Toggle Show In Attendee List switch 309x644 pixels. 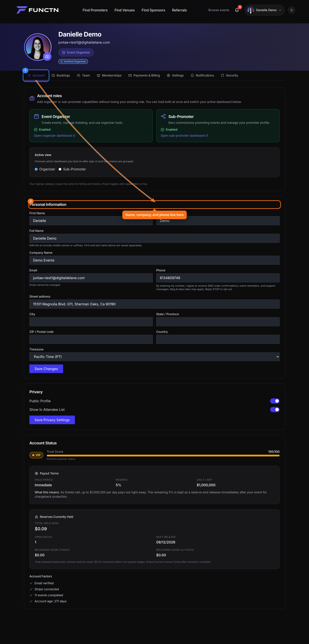tap(275, 409)
